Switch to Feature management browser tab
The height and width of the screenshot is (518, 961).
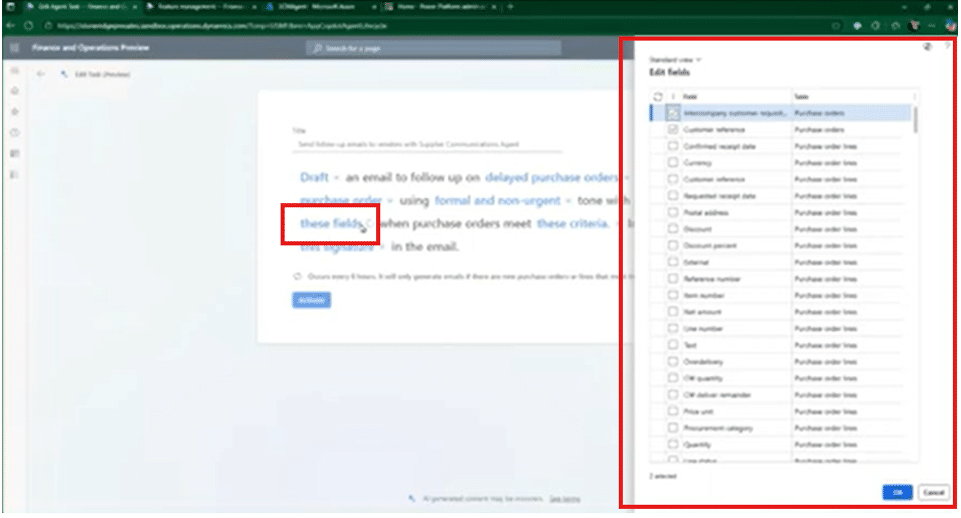(199, 7)
